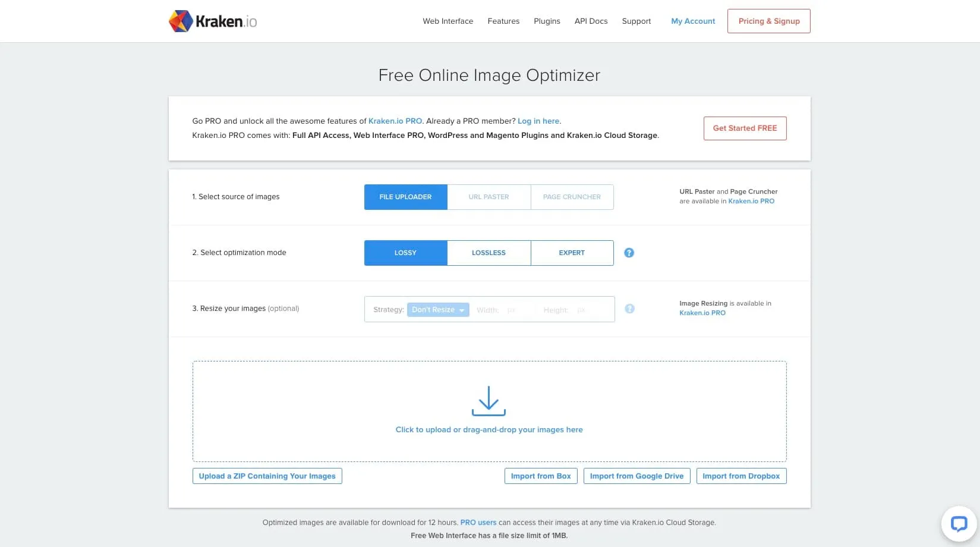Screen dimensions: 980x547
Task: Open help icon for optimization mode
Action: (x=629, y=253)
